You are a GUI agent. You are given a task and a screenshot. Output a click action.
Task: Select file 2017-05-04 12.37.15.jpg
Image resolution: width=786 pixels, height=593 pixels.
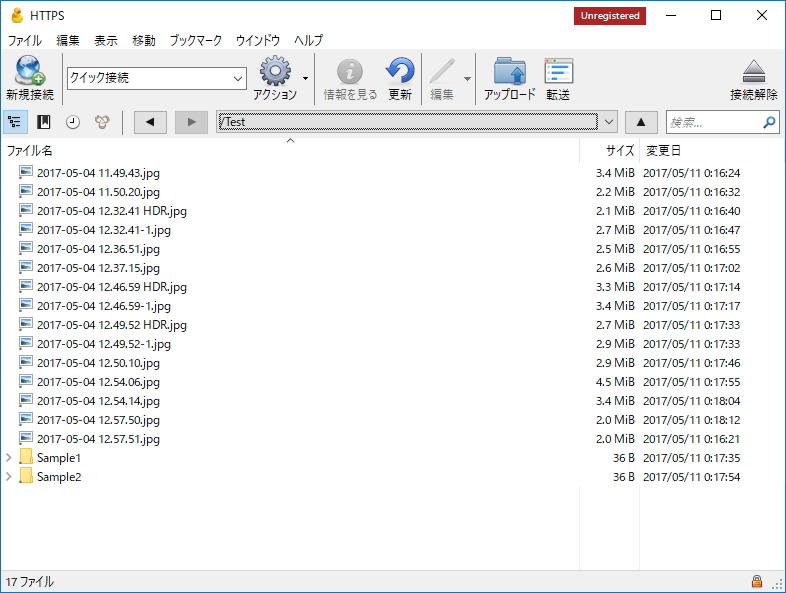coord(98,268)
